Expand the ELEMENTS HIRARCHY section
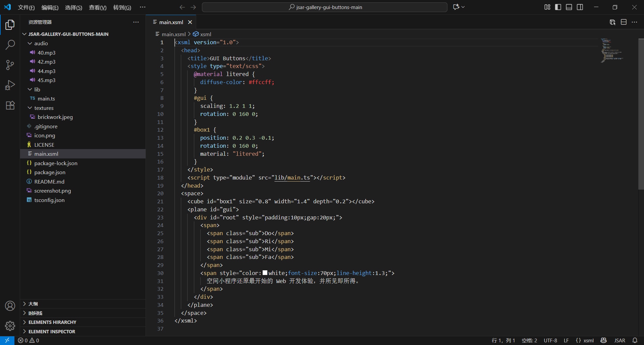This screenshot has height=345, width=644. [x=83, y=322]
